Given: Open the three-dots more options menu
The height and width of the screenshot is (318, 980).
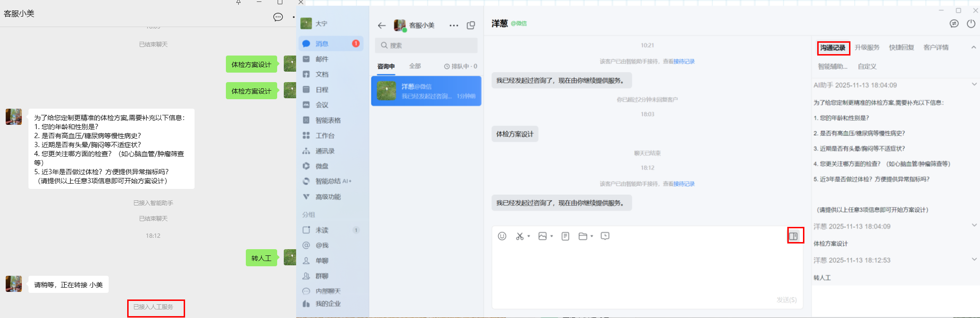Looking at the screenshot, I should (x=454, y=26).
